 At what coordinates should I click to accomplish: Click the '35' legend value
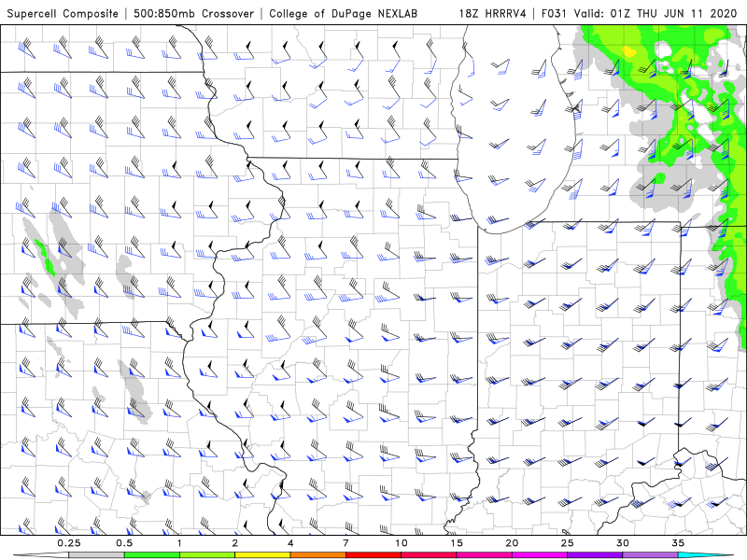tap(678, 543)
